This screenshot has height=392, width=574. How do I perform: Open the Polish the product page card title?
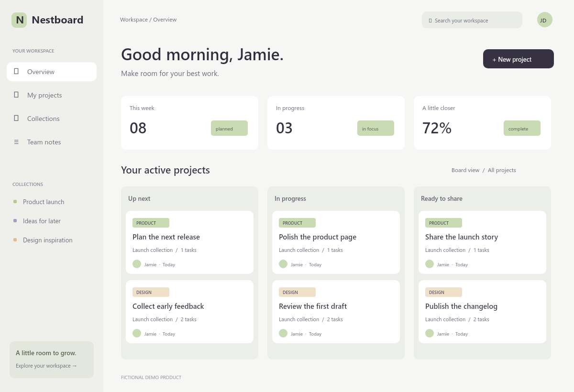pos(318,237)
